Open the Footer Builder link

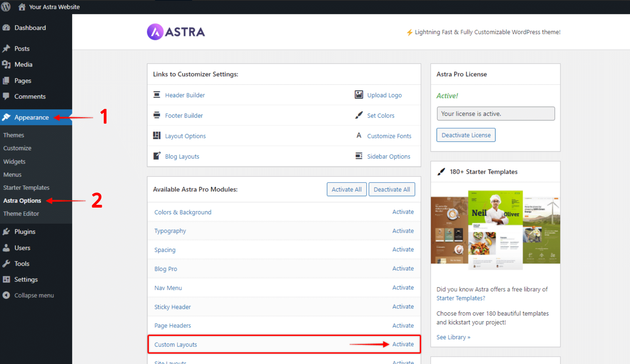pyautogui.click(x=184, y=116)
